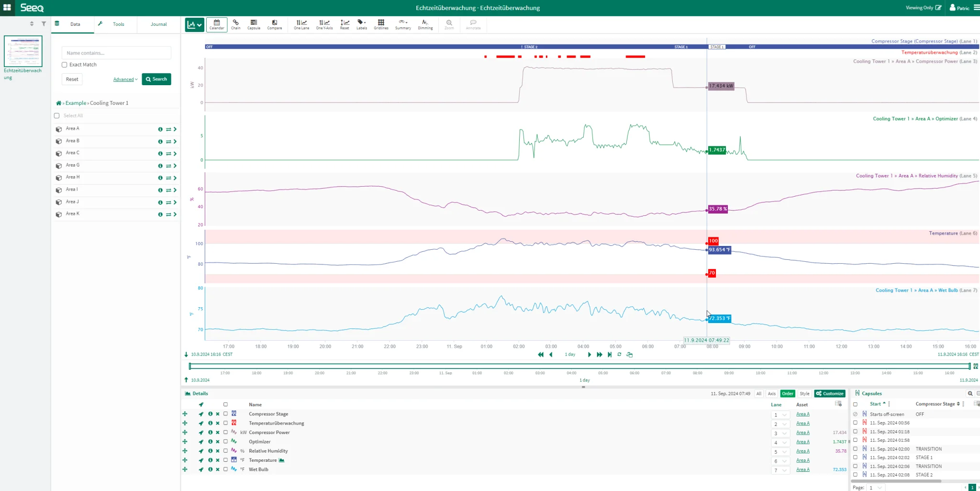Screen dimensions: 980x491
Task: Check header checkbox in Capsules table
Action: tap(855, 404)
